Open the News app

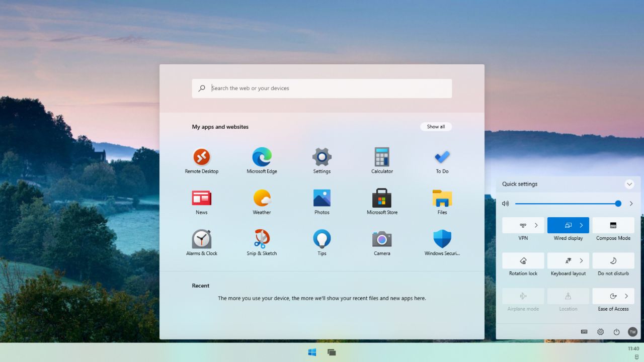point(202,202)
